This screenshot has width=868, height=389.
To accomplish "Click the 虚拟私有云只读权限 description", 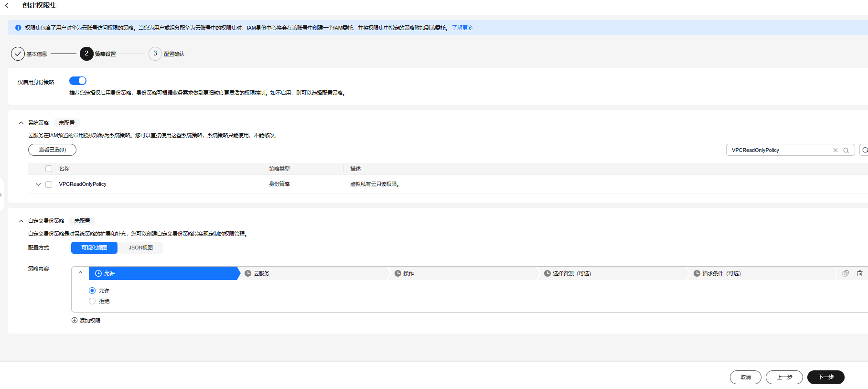I will pyautogui.click(x=375, y=184).
